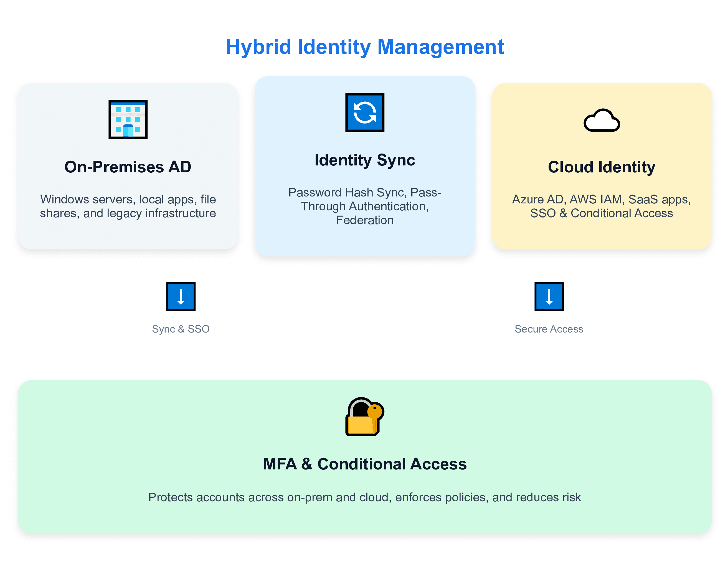Expand the Sync & SSO connector label
This screenshot has width=728, height=562.
point(181,329)
